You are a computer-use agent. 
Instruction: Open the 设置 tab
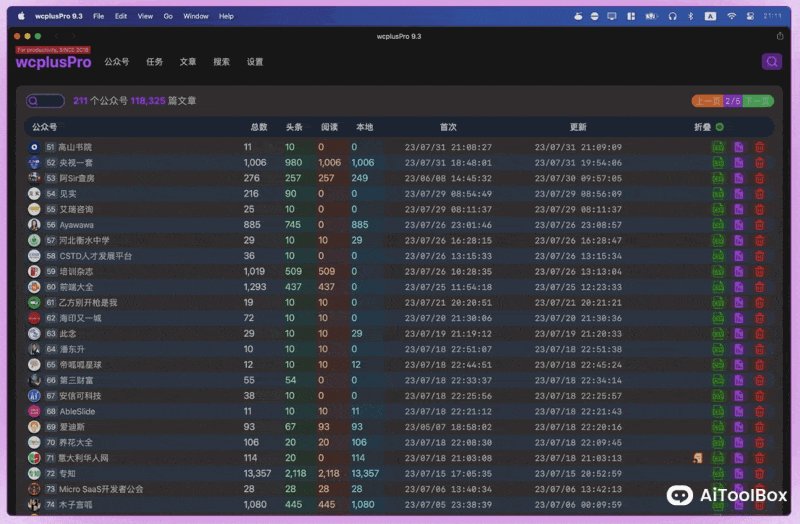(255, 62)
